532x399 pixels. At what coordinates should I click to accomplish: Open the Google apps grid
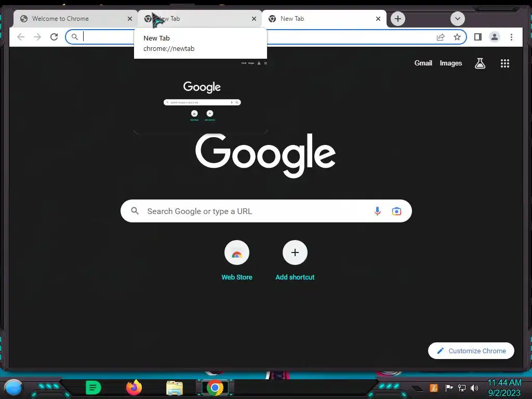(x=505, y=63)
